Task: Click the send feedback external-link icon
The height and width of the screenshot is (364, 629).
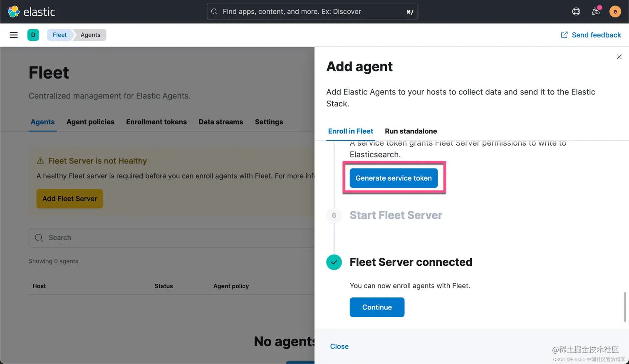Action: [x=564, y=35]
